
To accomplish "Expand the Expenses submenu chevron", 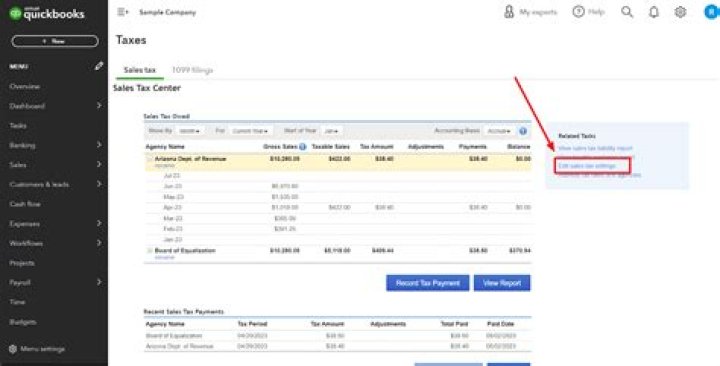I will point(99,224).
